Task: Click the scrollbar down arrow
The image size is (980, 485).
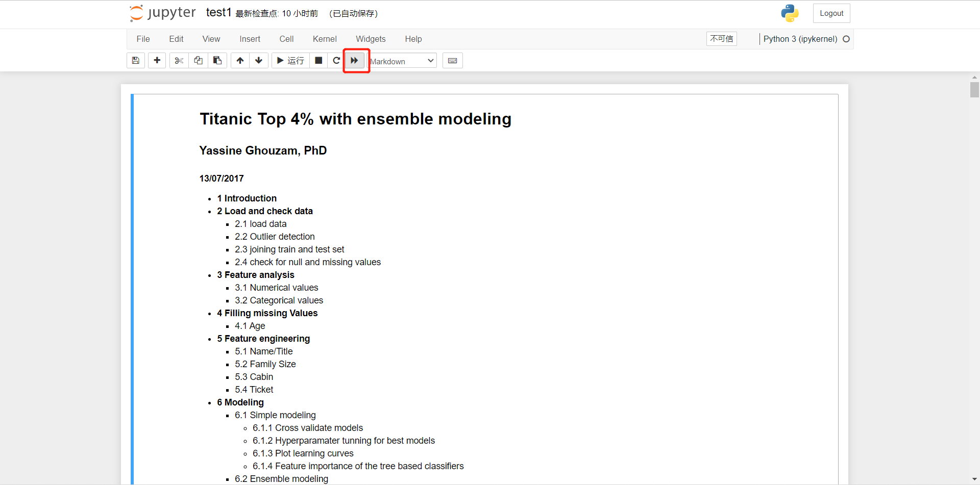Action: tap(975, 480)
